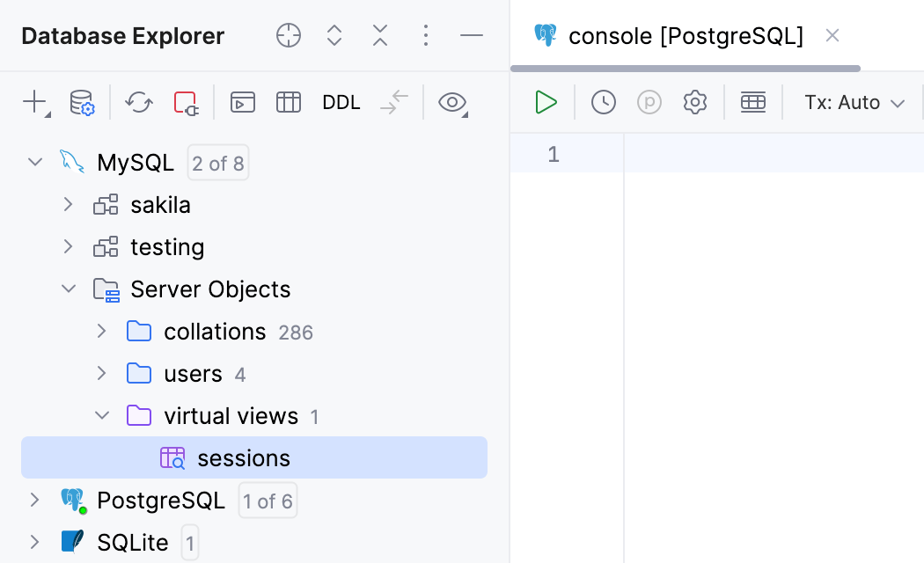The image size is (924, 563).
Task: Open a new query console
Action: (x=242, y=102)
